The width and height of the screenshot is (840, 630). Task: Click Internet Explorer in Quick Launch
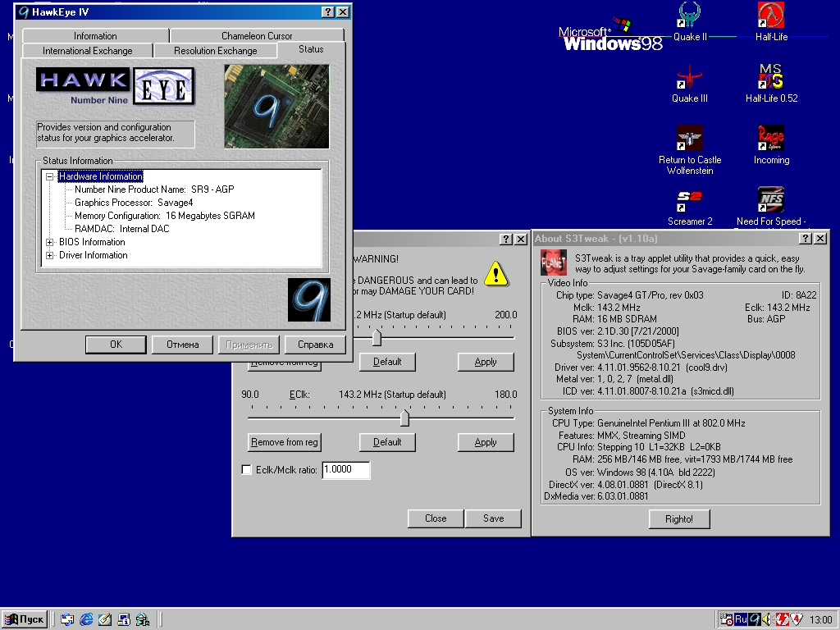click(x=86, y=619)
